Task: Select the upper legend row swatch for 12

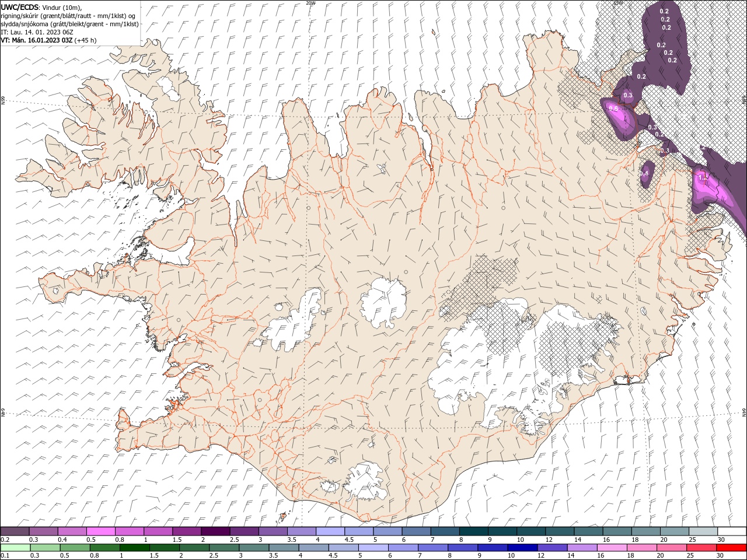Action: [x=560, y=531]
